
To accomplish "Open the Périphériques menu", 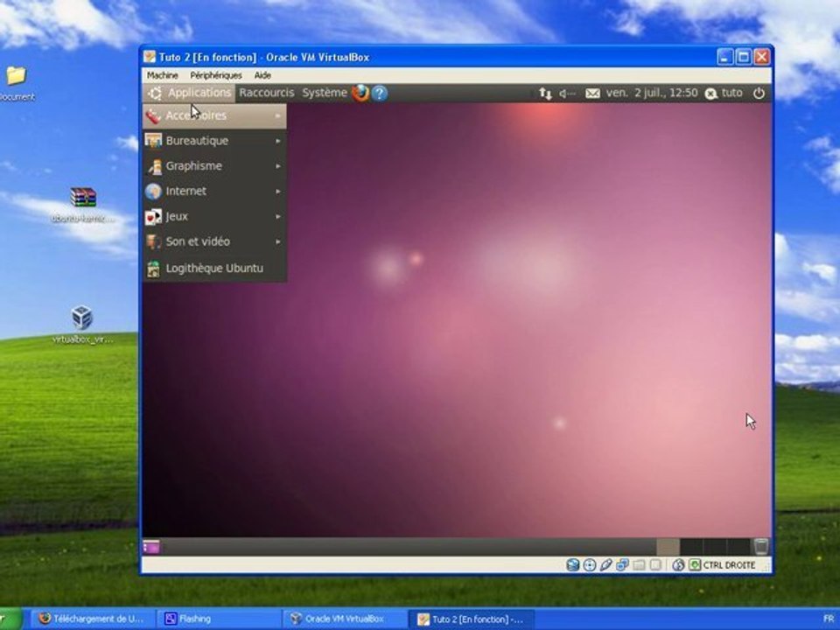I will pos(216,75).
